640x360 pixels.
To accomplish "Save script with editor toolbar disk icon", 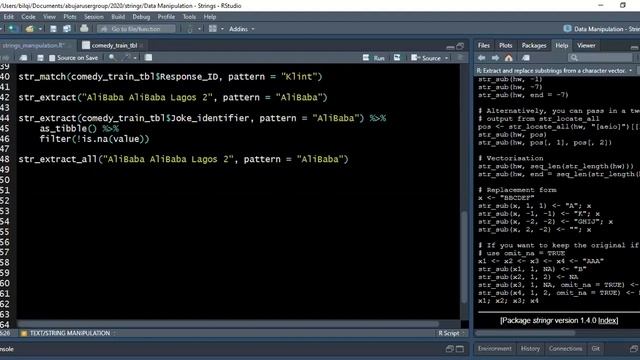I will [x=40, y=58].
